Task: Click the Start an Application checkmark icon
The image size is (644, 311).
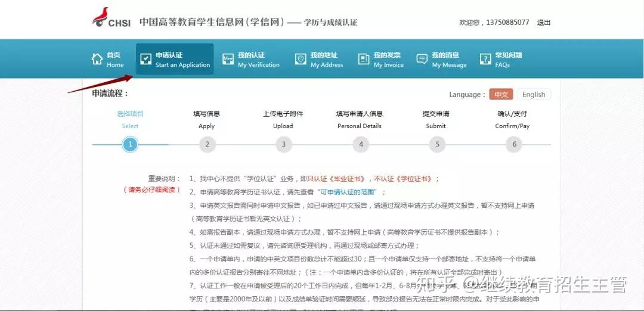Action: pyautogui.click(x=146, y=59)
